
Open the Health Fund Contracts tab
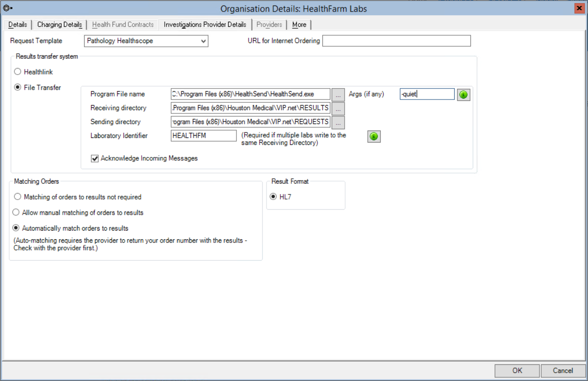pos(123,25)
